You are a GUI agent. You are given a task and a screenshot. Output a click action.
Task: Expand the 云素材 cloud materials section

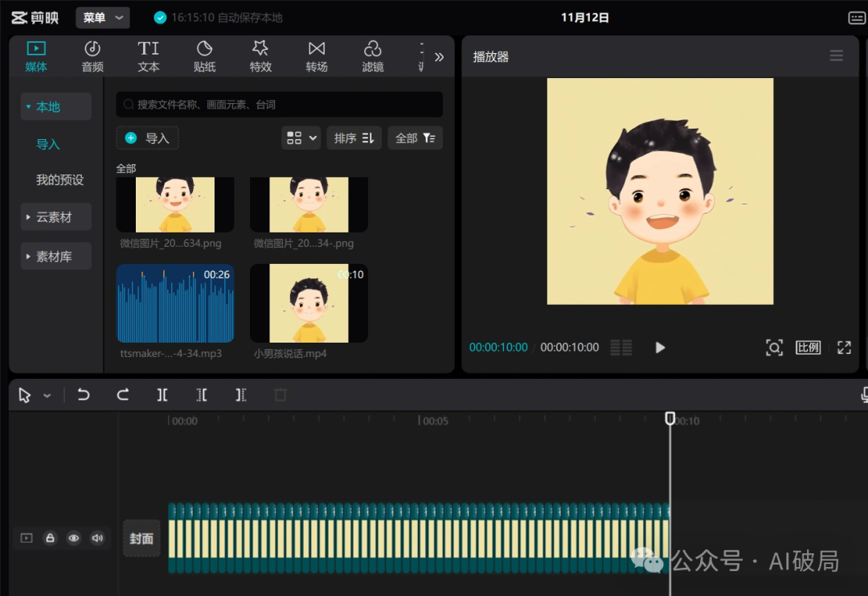[56, 217]
